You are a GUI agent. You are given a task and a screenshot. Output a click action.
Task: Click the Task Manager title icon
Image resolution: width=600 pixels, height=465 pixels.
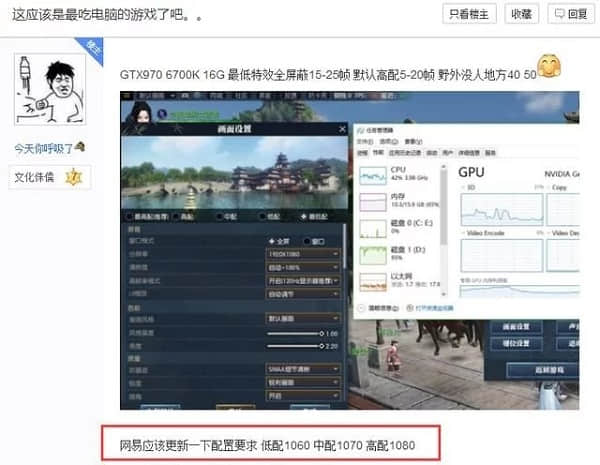click(x=360, y=131)
